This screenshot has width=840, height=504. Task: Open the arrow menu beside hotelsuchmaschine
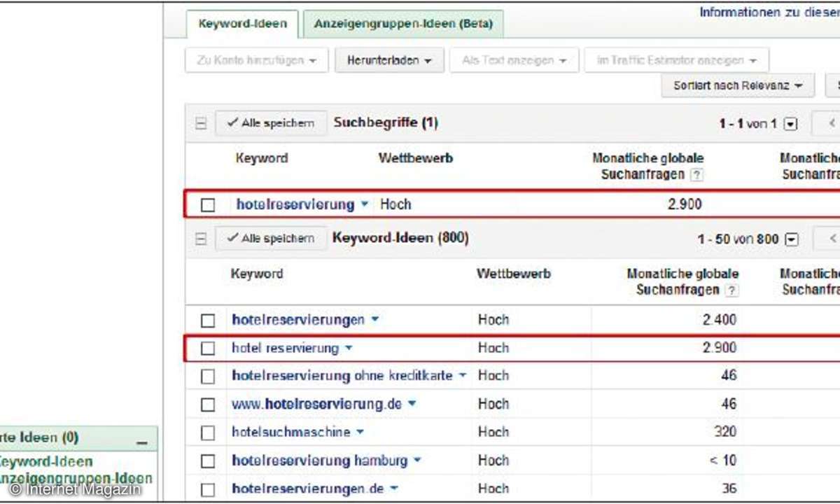coord(360,432)
